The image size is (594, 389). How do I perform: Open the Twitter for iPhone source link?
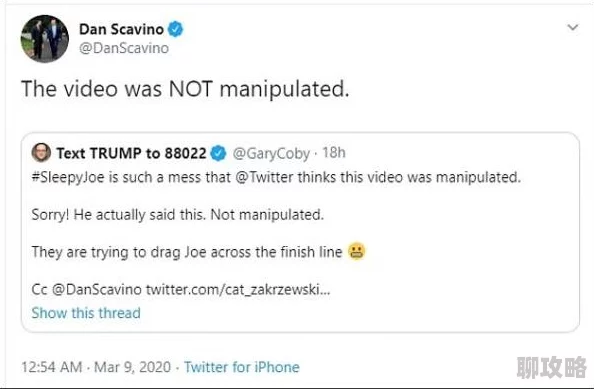[242, 367]
